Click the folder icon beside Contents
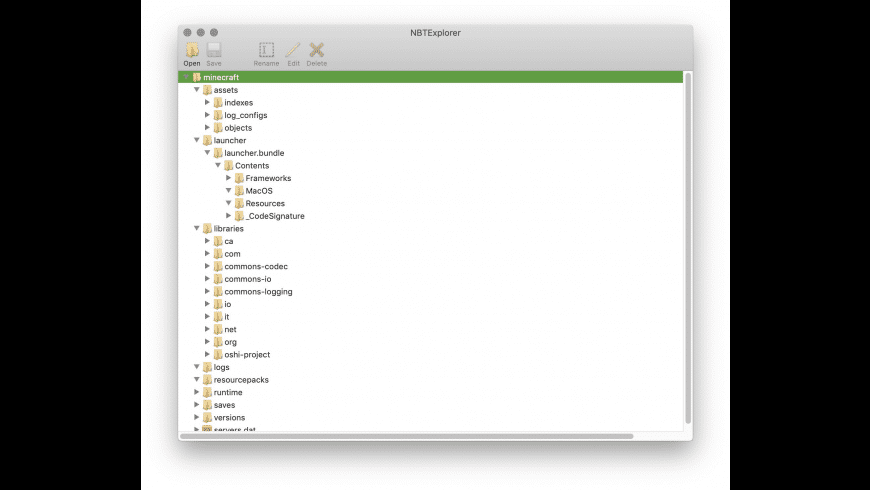870x490 pixels. pos(228,165)
